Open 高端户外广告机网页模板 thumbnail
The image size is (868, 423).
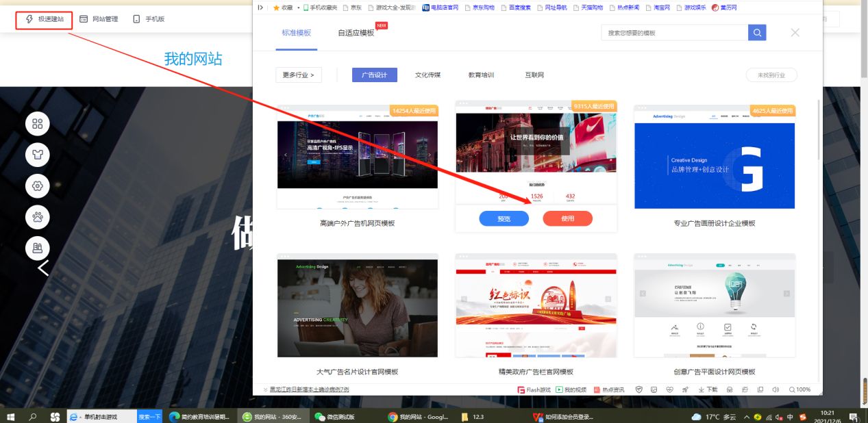click(357, 157)
